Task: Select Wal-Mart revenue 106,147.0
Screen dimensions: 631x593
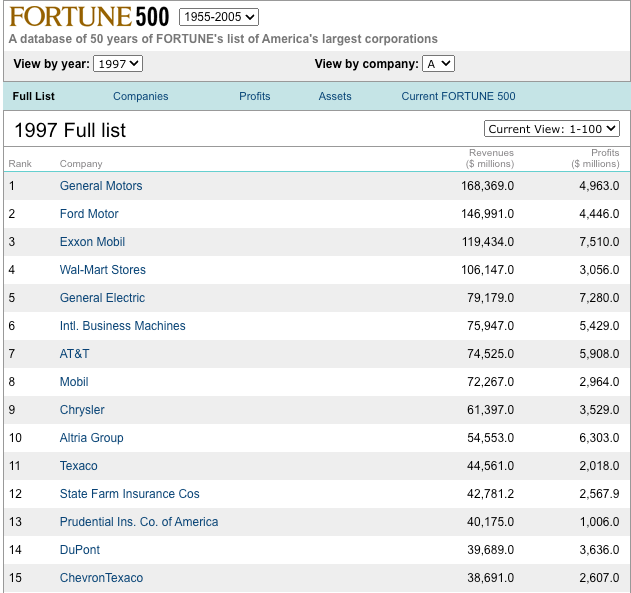Action: [x=487, y=270]
